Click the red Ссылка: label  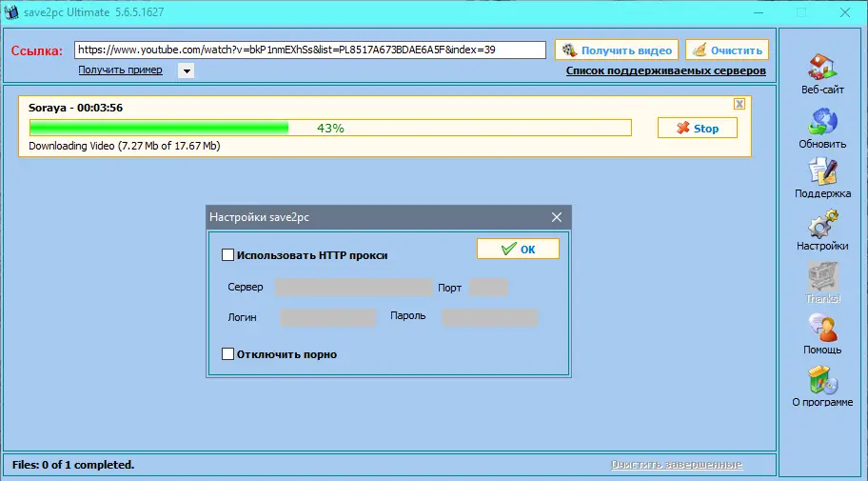pos(37,50)
